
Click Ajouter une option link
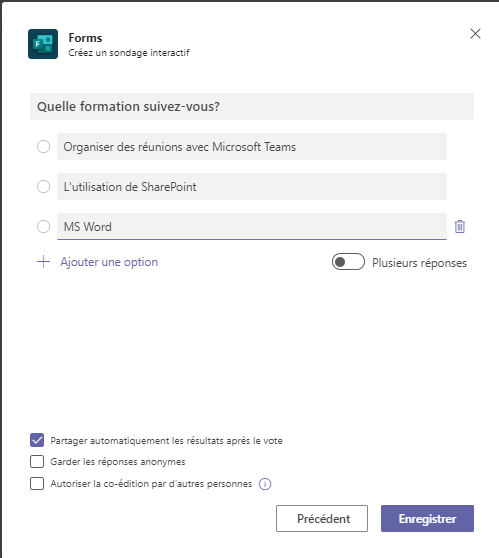(x=109, y=262)
